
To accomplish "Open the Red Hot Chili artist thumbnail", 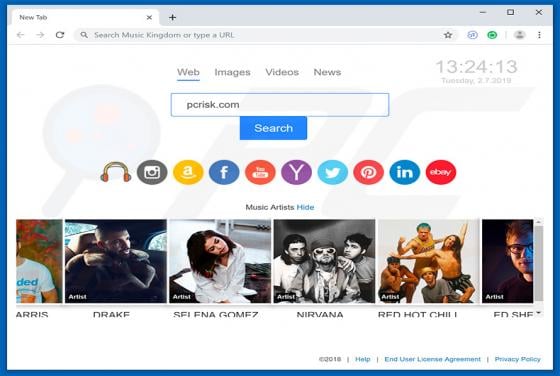I will [x=429, y=261].
